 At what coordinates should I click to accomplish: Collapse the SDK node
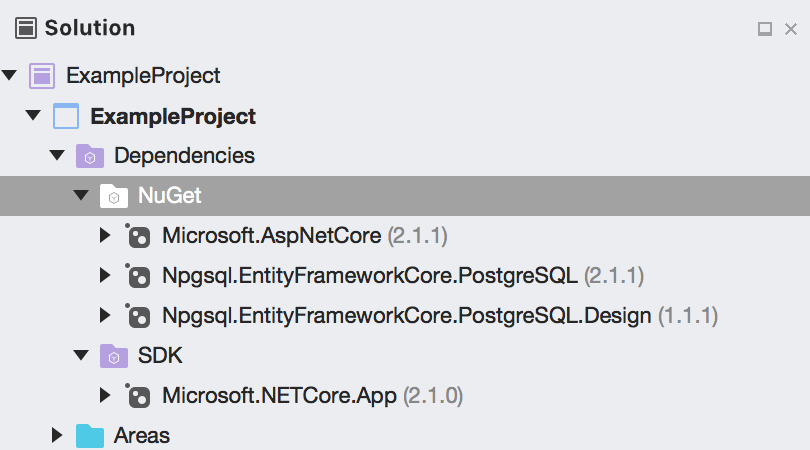pyautogui.click(x=81, y=355)
